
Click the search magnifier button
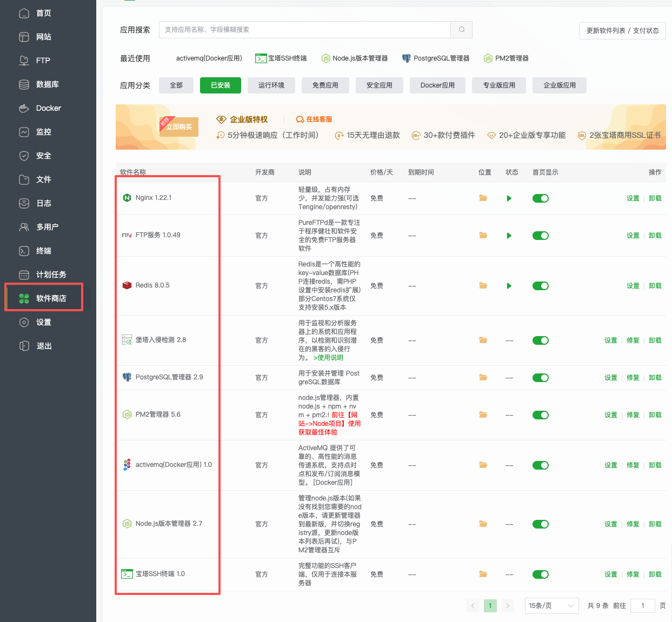(x=462, y=30)
